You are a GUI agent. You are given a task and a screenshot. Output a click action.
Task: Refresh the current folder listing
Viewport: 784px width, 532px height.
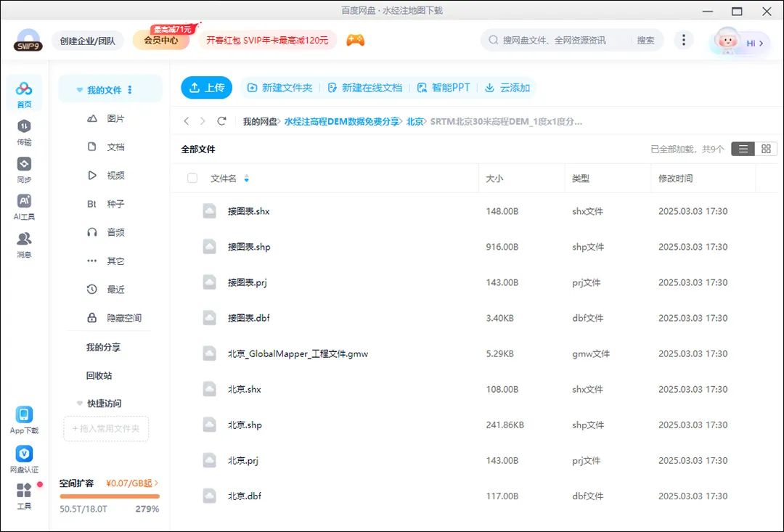coord(221,121)
